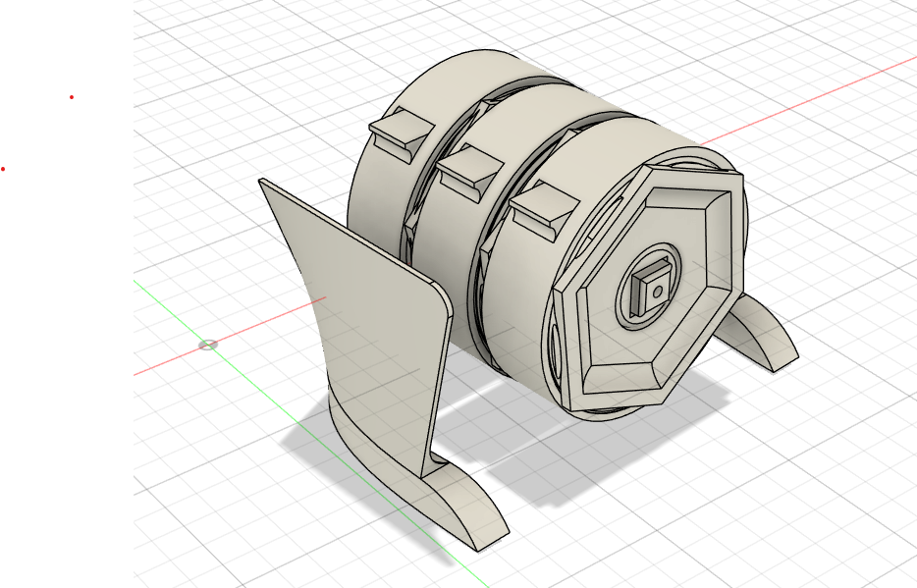Select the tab on the ring nearest hexagonal cap
The width and height of the screenshot is (917, 588).
coord(543,209)
